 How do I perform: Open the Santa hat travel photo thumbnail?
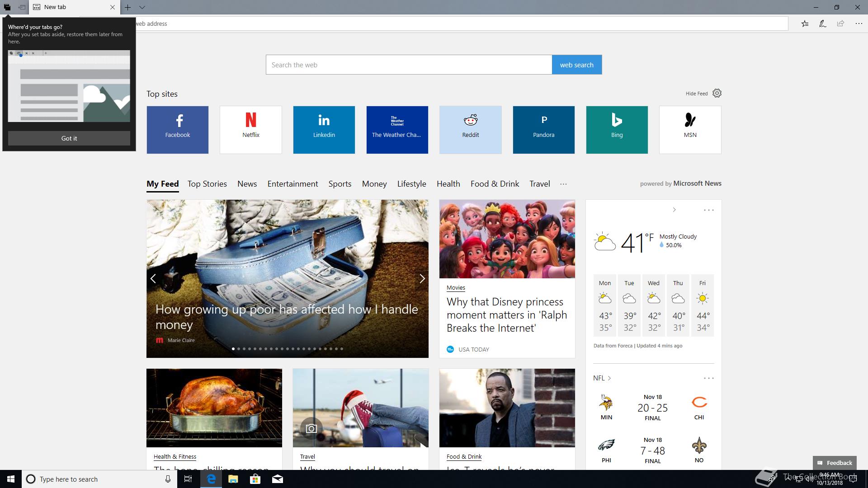click(x=361, y=408)
